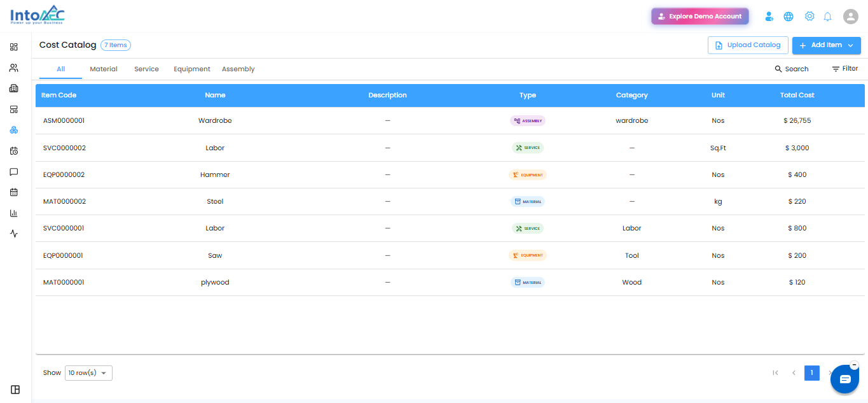
Task: Click the IntoAEC logo
Action: [38, 15]
